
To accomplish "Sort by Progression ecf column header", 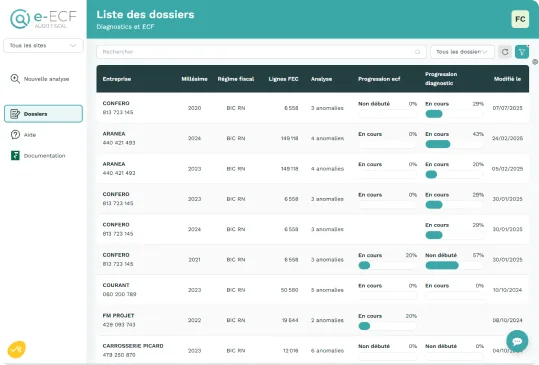I will pos(379,79).
